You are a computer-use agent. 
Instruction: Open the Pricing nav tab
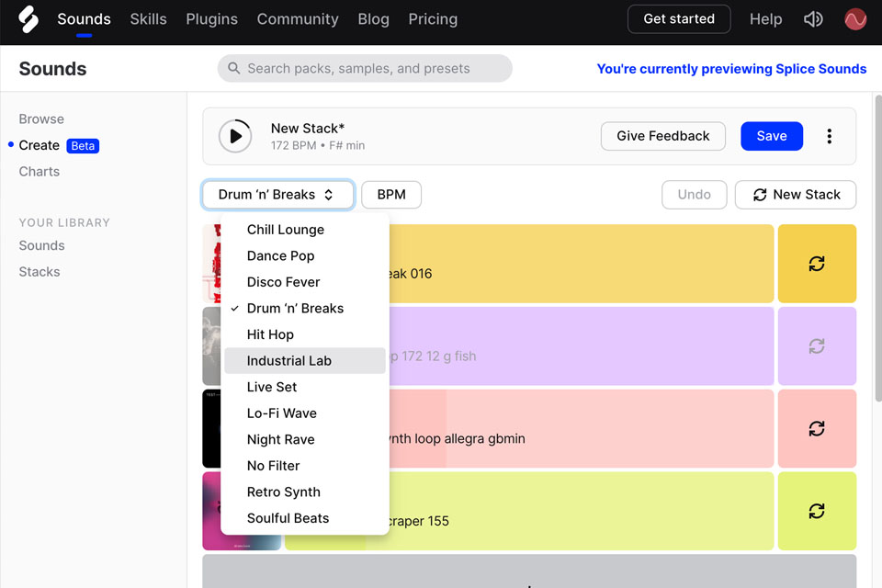pos(433,19)
